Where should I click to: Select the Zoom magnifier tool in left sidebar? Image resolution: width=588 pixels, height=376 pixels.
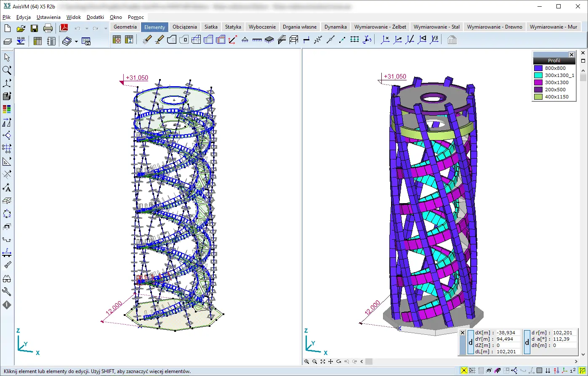click(x=7, y=70)
